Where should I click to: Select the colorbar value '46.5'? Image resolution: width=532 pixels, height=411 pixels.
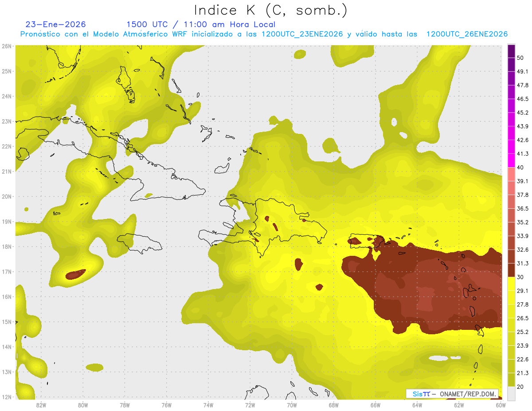click(522, 99)
